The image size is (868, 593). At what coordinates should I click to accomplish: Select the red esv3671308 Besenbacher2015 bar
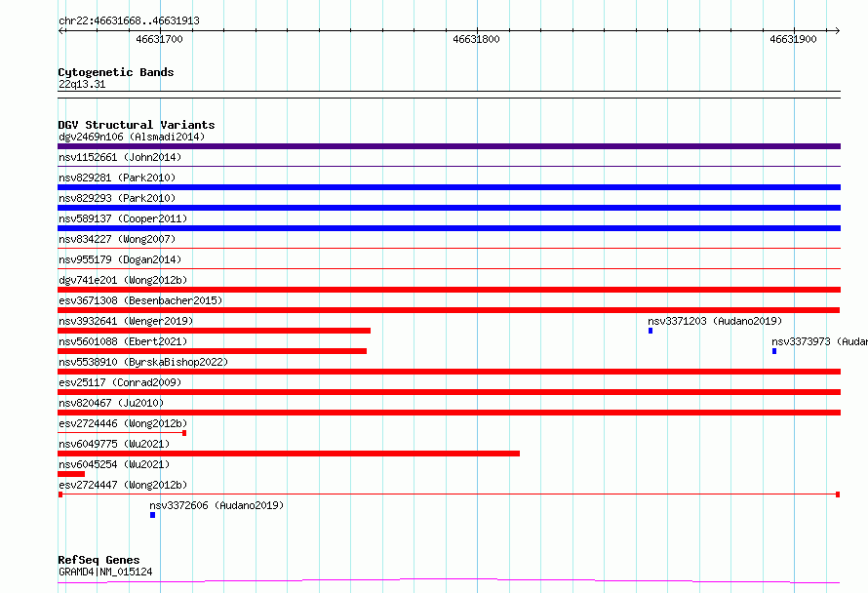click(449, 310)
